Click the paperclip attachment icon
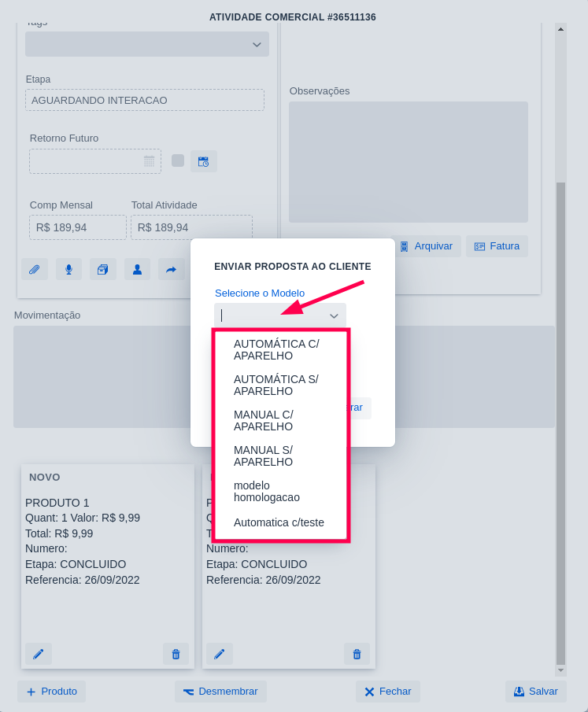 pos(35,269)
